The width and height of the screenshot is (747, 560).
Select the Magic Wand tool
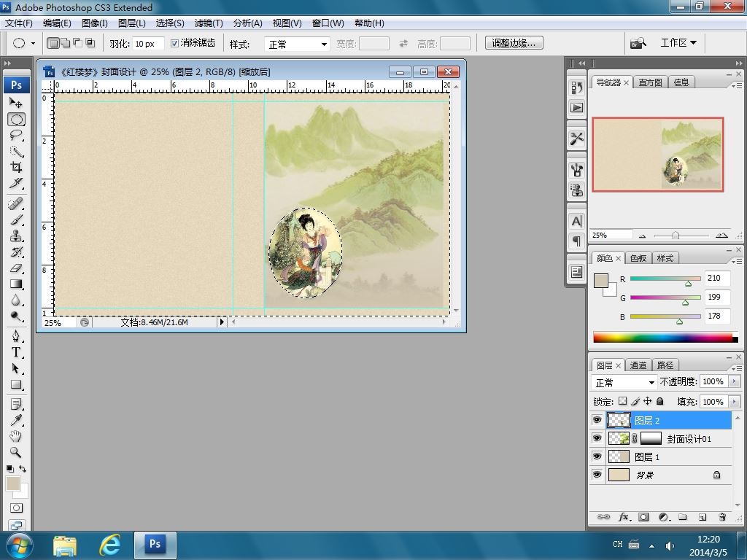(16, 151)
